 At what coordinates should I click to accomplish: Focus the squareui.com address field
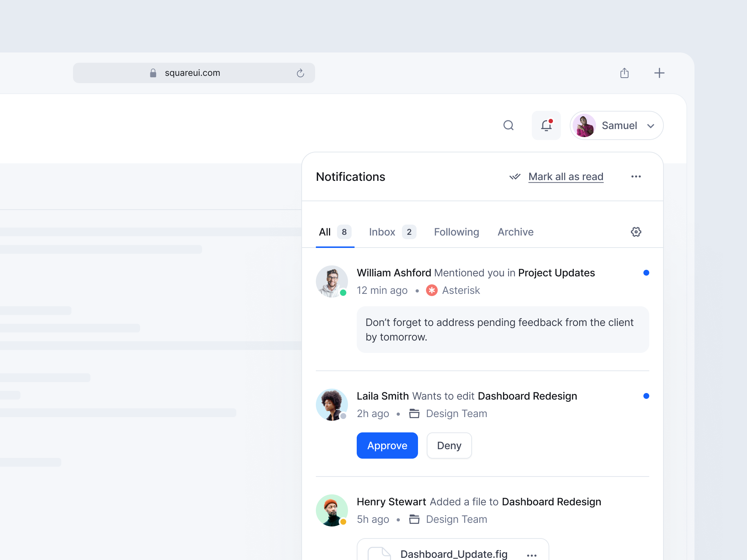[194, 73]
